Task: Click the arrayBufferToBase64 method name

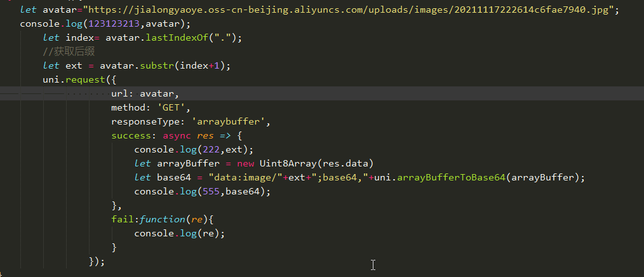Action: point(451,177)
